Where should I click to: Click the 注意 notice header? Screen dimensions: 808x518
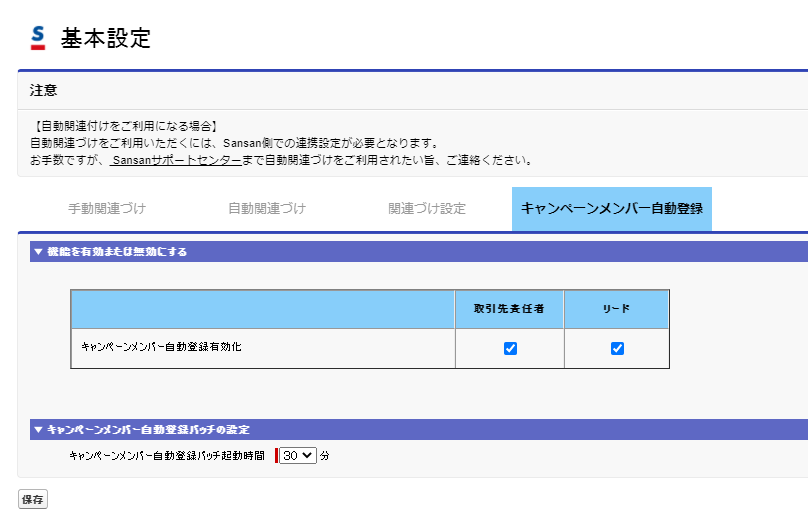tap(44, 91)
